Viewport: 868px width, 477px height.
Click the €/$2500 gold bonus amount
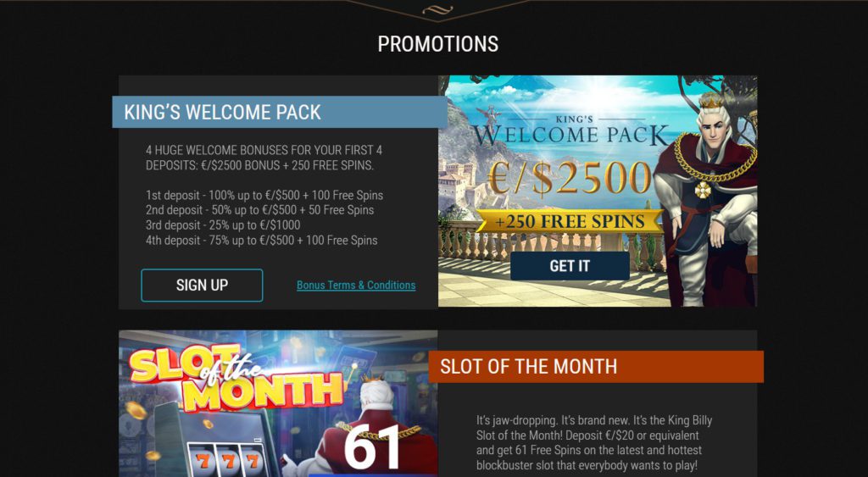click(x=570, y=180)
